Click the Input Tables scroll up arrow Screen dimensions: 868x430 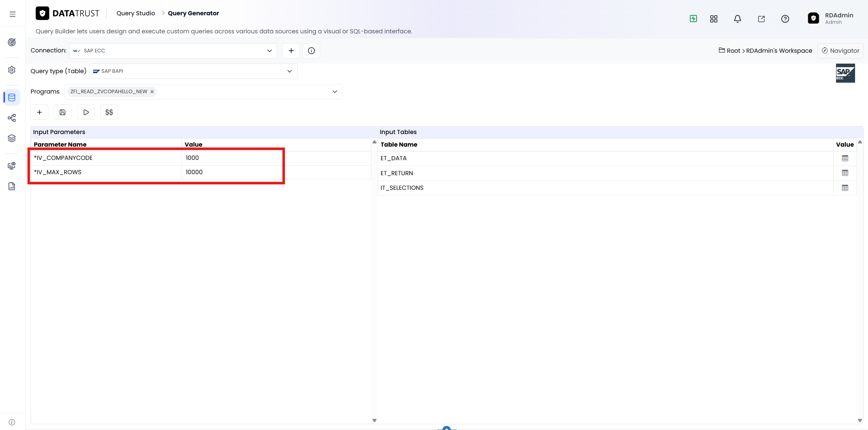[860, 142]
